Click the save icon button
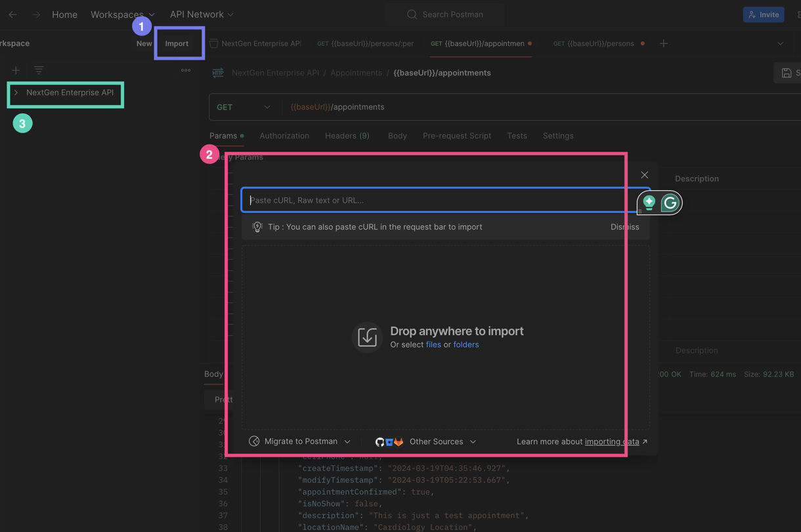The height and width of the screenshot is (532, 801). pos(787,73)
